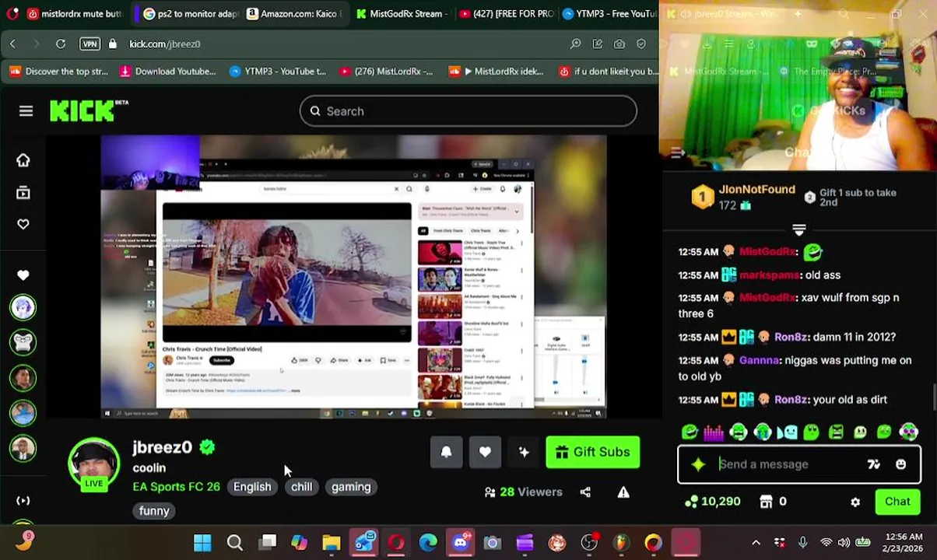Reload the page
Image resolution: width=937 pixels, height=560 pixels.
[x=61, y=44]
